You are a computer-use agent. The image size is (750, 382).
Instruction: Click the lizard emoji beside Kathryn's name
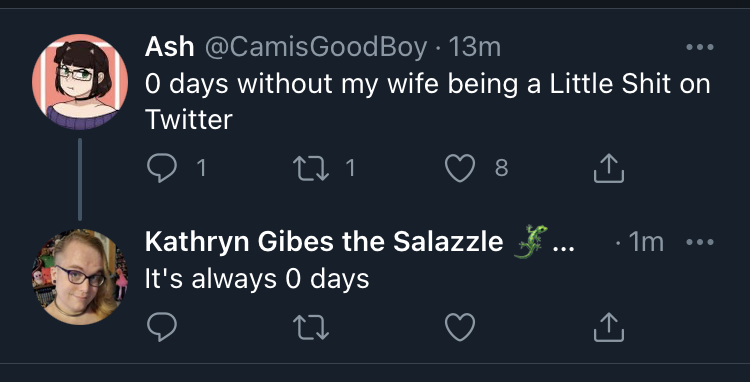[x=530, y=242]
